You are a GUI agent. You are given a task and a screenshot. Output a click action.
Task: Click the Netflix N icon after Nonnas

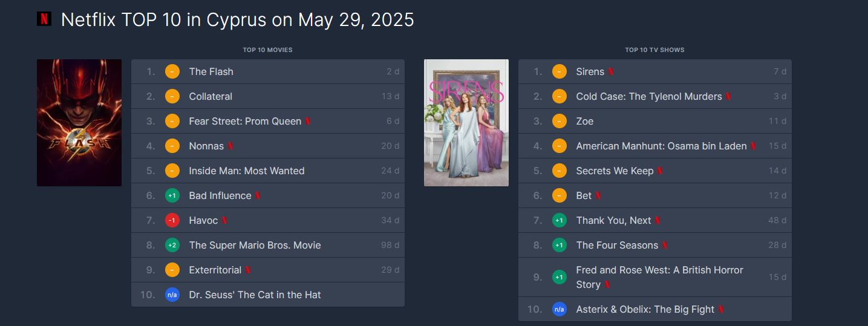(x=230, y=146)
